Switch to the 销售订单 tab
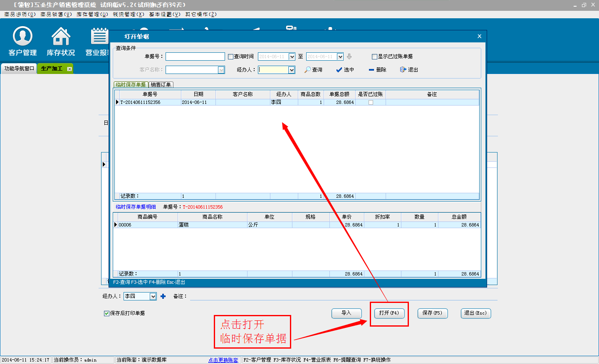Viewport: 599px width, 364px height. coord(161,85)
